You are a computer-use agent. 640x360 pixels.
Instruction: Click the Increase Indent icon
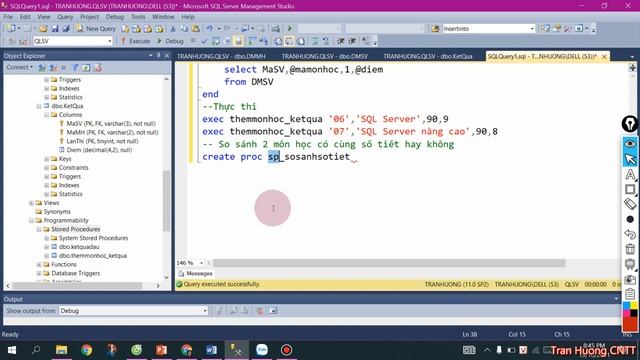tap(352, 41)
